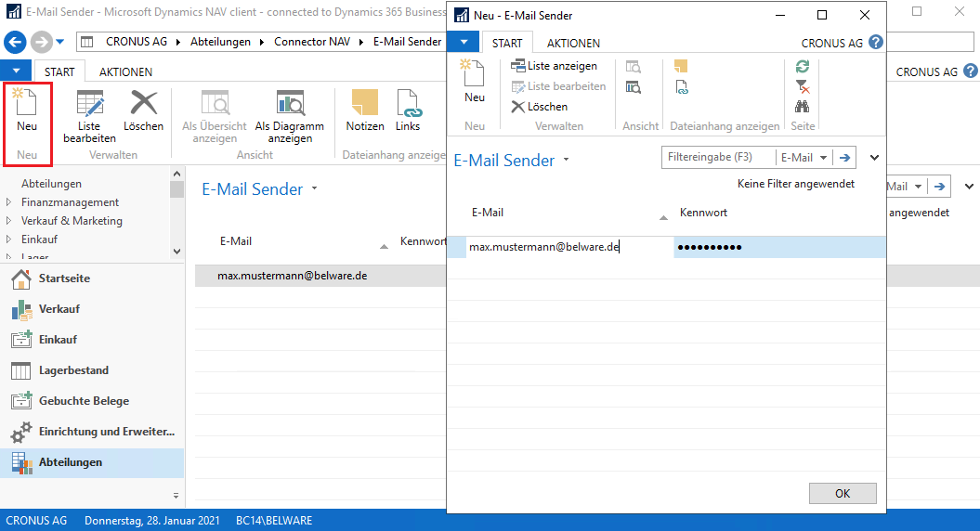Viewport: 980px width, 531px height.
Task: Click Abteilungen tree root item
Action: [x=51, y=184]
